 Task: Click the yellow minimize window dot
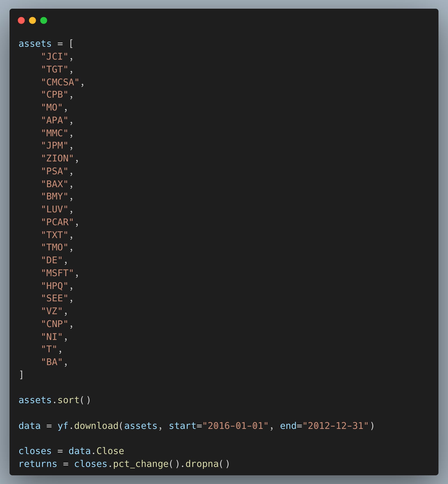click(x=32, y=20)
